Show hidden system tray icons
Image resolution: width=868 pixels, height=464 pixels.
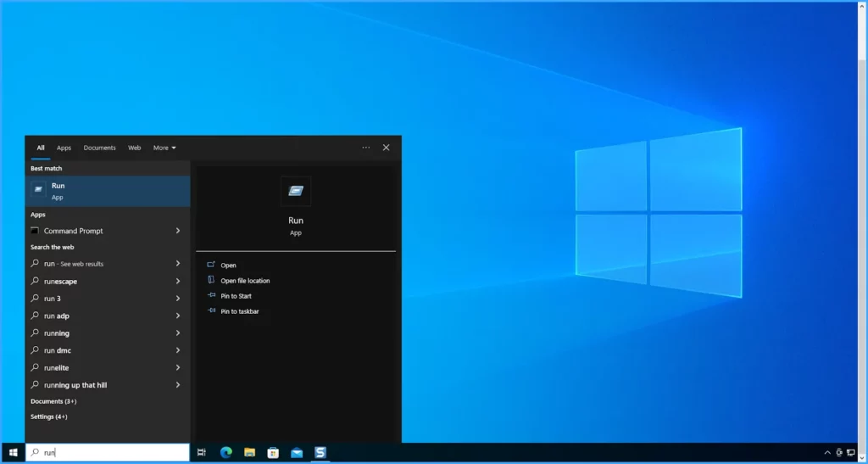[x=826, y=453]
